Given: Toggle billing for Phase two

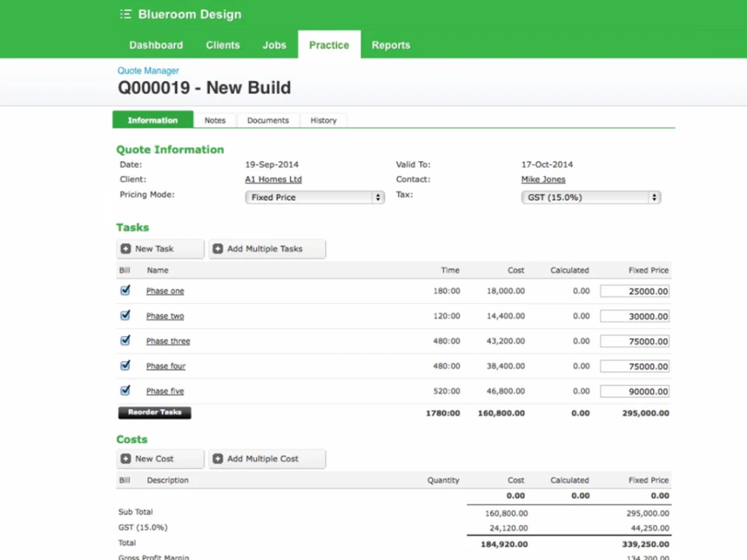Looking at the screenshot, I should coord(124,315).
